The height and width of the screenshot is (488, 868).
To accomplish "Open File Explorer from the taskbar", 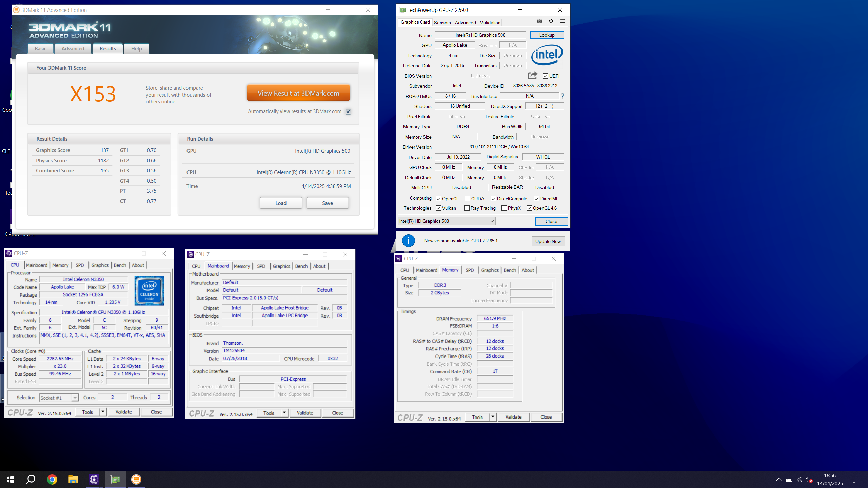I will coord(73,479).
